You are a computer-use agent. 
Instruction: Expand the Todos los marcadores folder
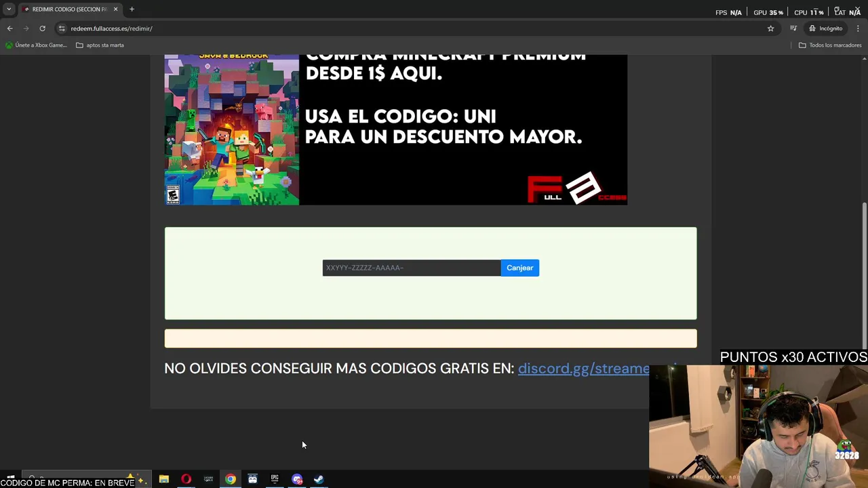click(x=829, y=45)
